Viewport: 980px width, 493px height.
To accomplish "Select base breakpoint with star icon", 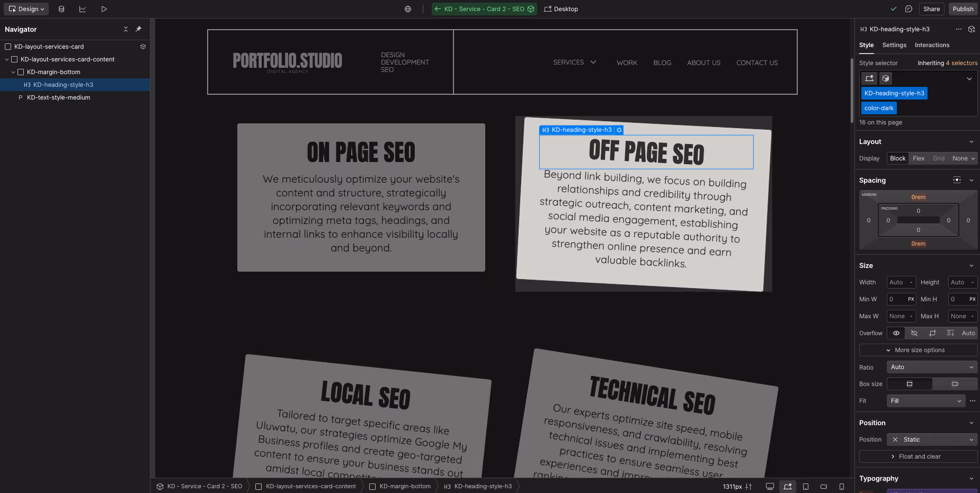I will [788, 486].
